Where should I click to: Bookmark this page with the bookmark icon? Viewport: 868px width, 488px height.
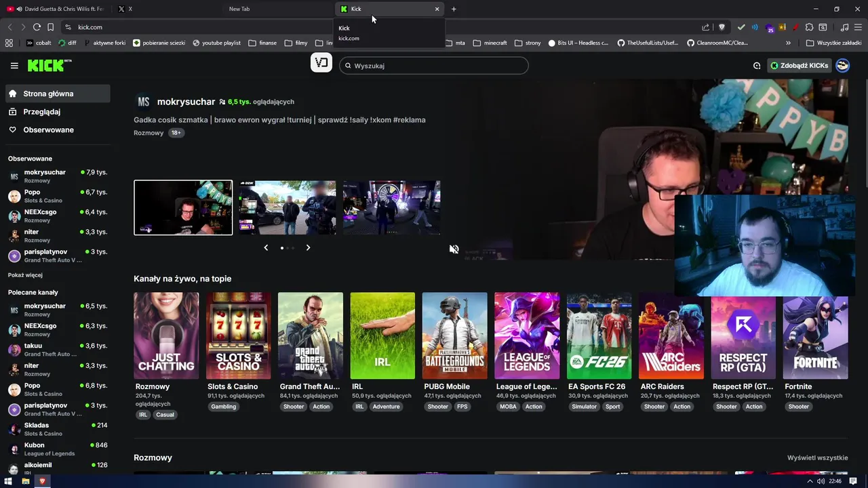pyautogui.click(x=51, y=27)
